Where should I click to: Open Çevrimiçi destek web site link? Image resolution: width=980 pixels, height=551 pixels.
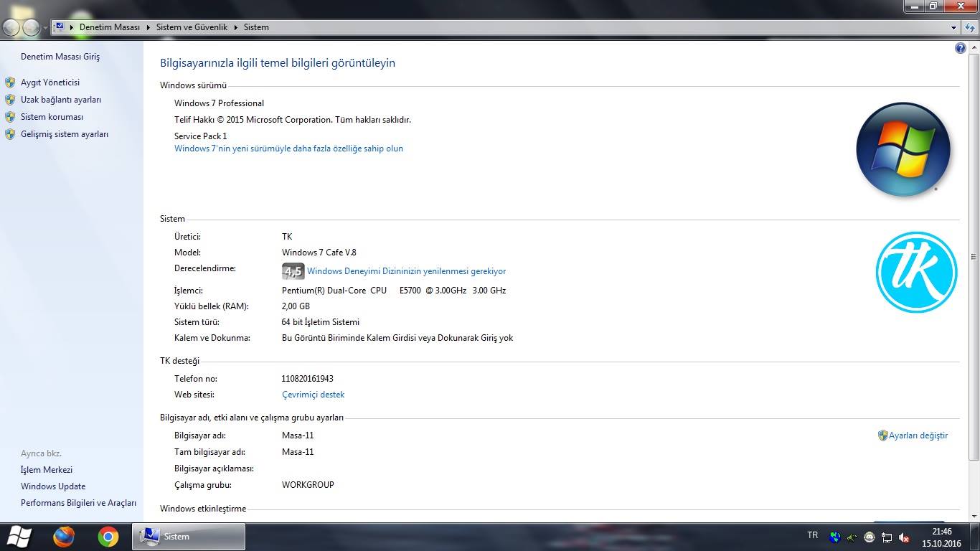[x=313, y=395]
